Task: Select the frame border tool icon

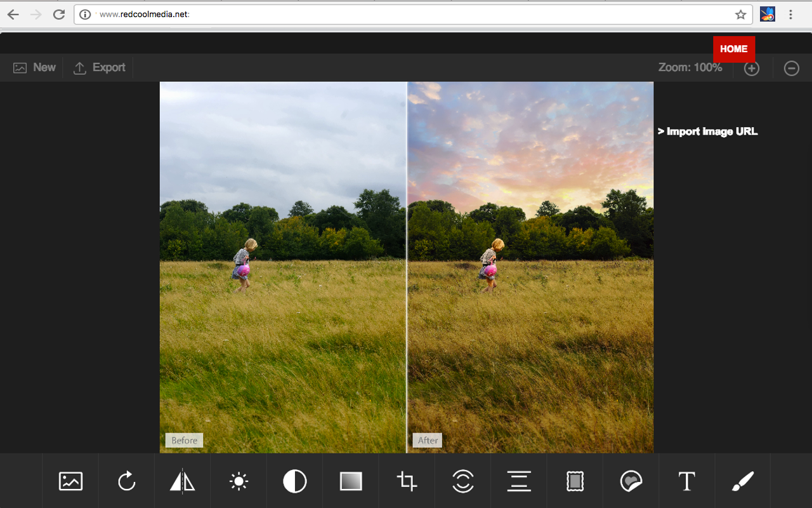Action: (x=575, y=481)
